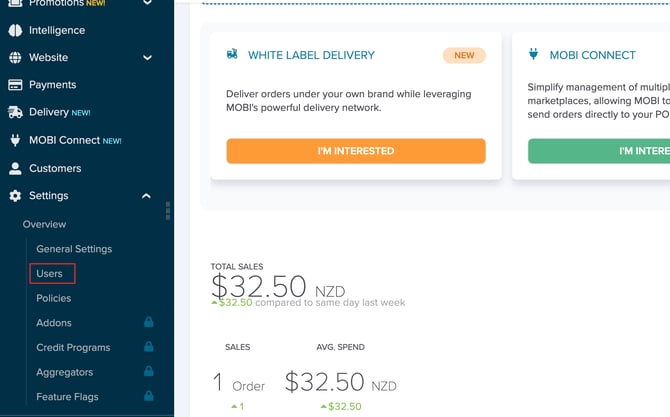Screen dimensions: 670x417
Task: Click the MOBI Connect plug icon
Action: click(x=15, y=141)
